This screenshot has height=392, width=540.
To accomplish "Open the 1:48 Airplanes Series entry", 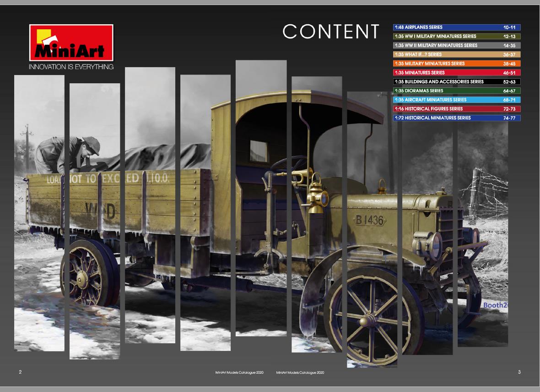I will click(x=457, y=27).
